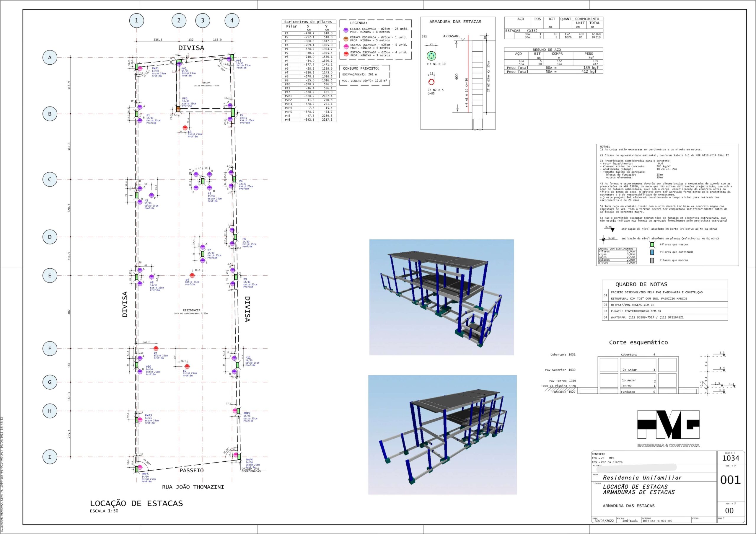756x534 pixels.
Task: Click project number 1034 in title block
Action: pos(731,458)
